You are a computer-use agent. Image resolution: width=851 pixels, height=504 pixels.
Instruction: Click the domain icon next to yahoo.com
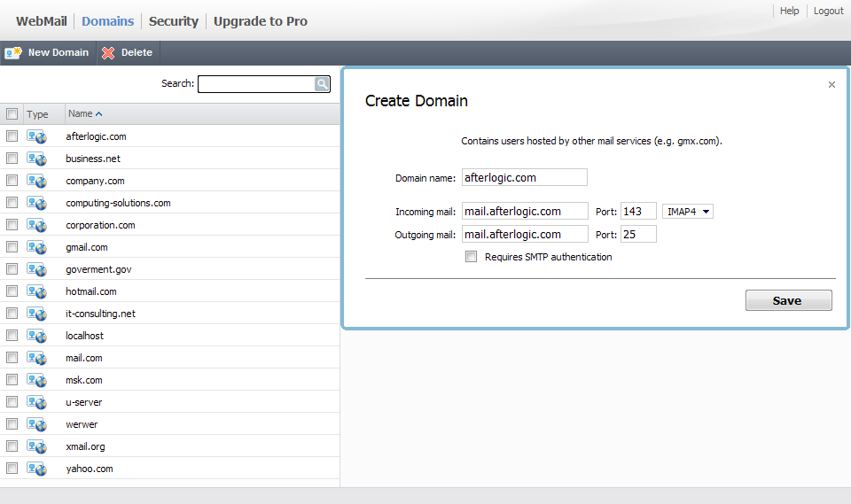point(36,469)
